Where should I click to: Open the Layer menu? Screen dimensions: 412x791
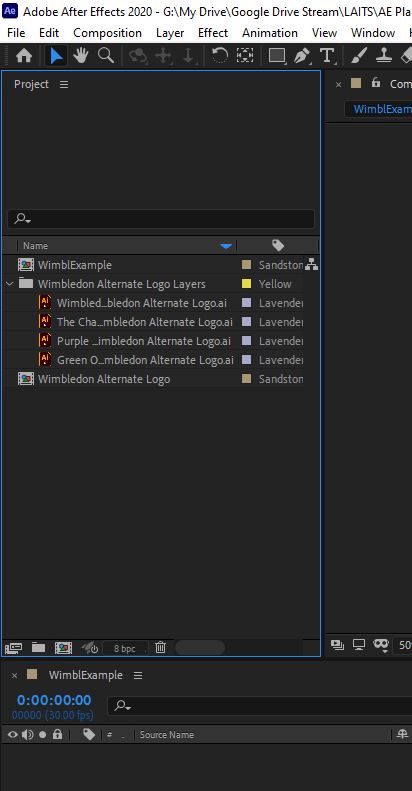[170, 33]
